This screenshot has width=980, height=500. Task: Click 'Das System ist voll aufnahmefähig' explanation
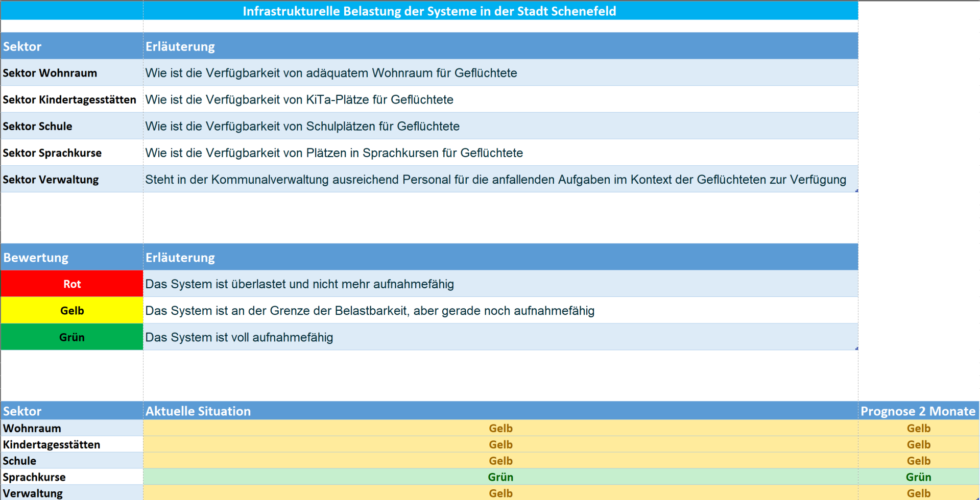[500, 337]
